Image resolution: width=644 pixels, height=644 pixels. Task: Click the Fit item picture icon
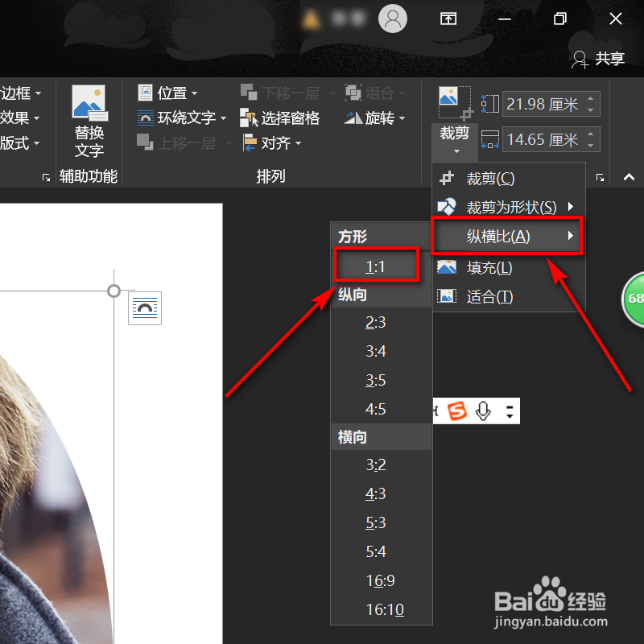pyautogui.click(x=447, y=296)
